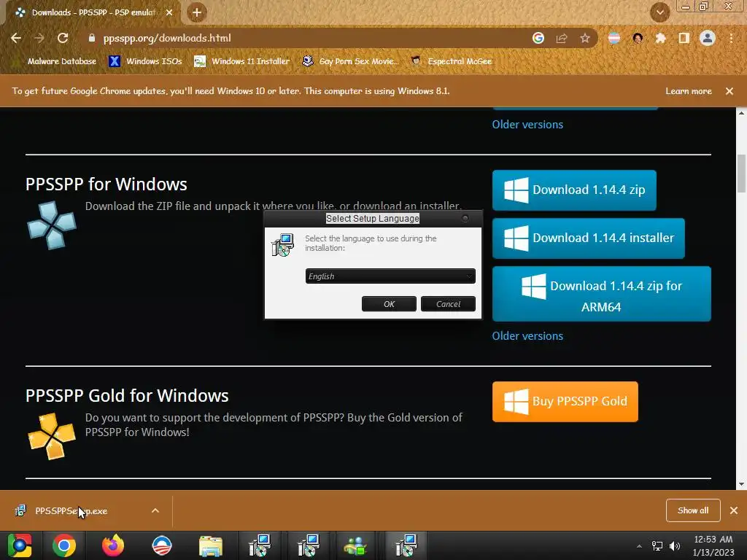Click Learn more in the Chrome update bar
747x560 pixels.
coord(689,91)
